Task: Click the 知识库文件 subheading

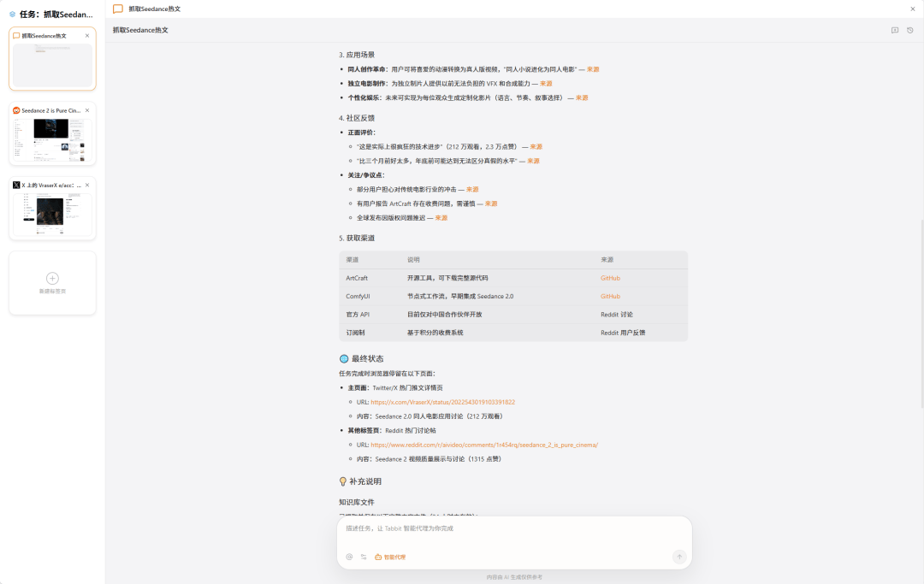Action: tap(357, 502)
